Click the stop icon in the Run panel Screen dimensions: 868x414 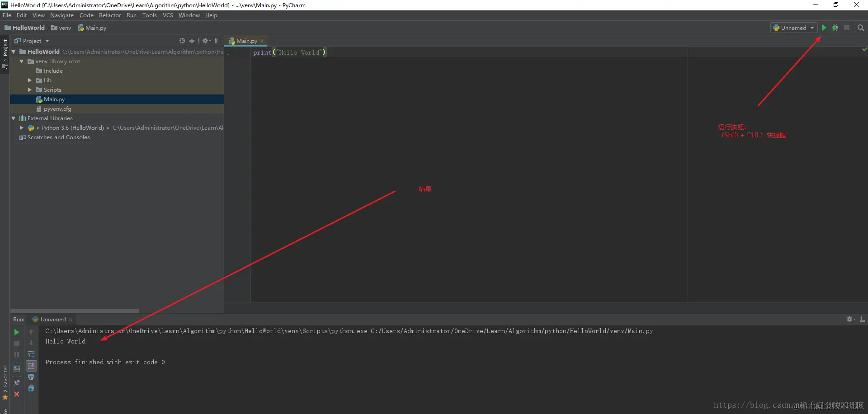tap(17, 343)
